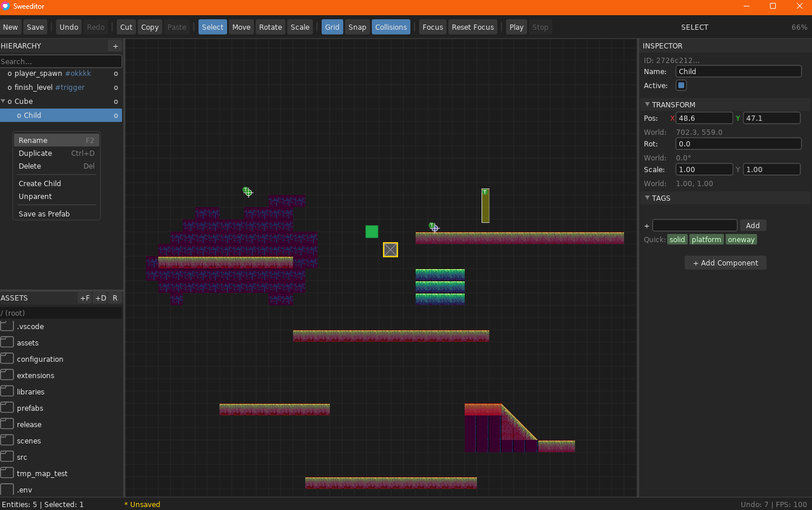Image resolution: width=812 pixels, height=510 pixels.
Task: Open the libraries folder icon
Action: [x=7, y=391]
